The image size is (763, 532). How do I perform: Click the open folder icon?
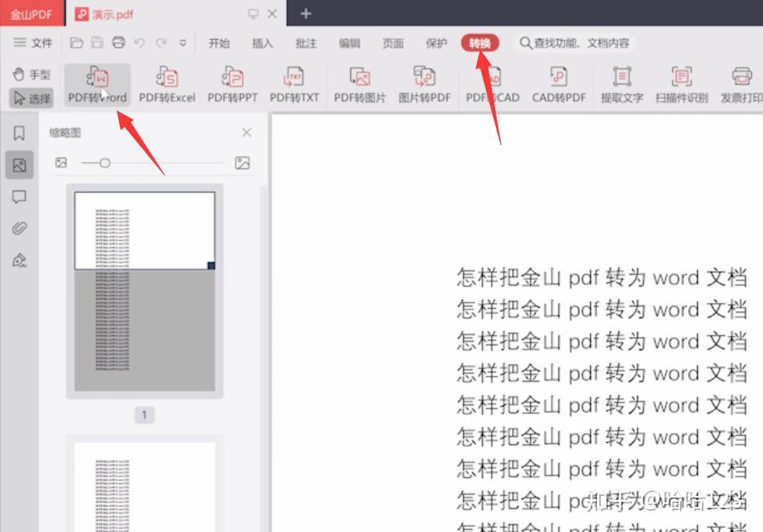click(x=77, y=43)
